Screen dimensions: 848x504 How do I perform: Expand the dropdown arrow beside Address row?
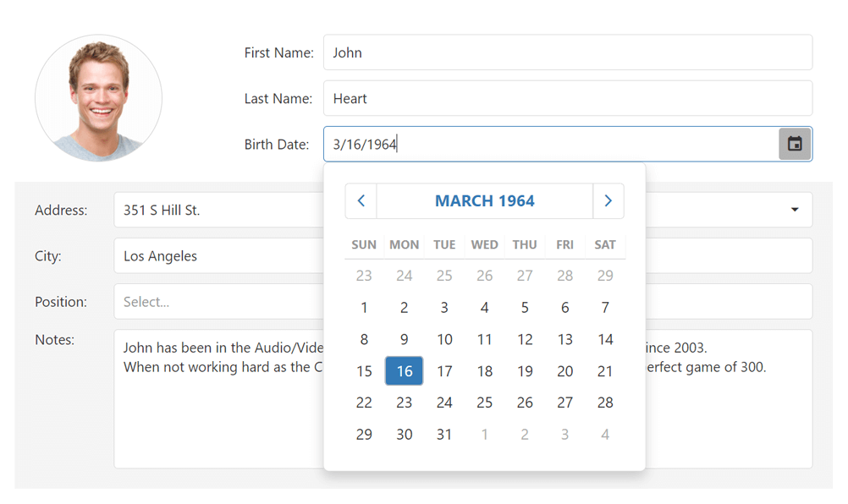point(794,210)
